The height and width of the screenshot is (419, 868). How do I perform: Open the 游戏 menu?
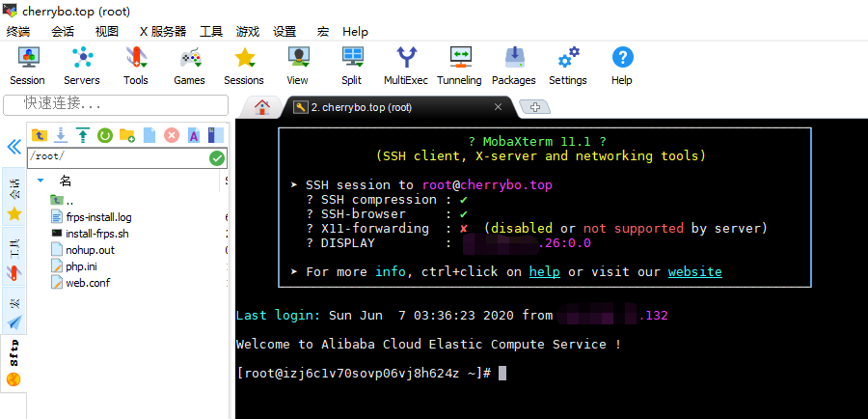point(248,32)
